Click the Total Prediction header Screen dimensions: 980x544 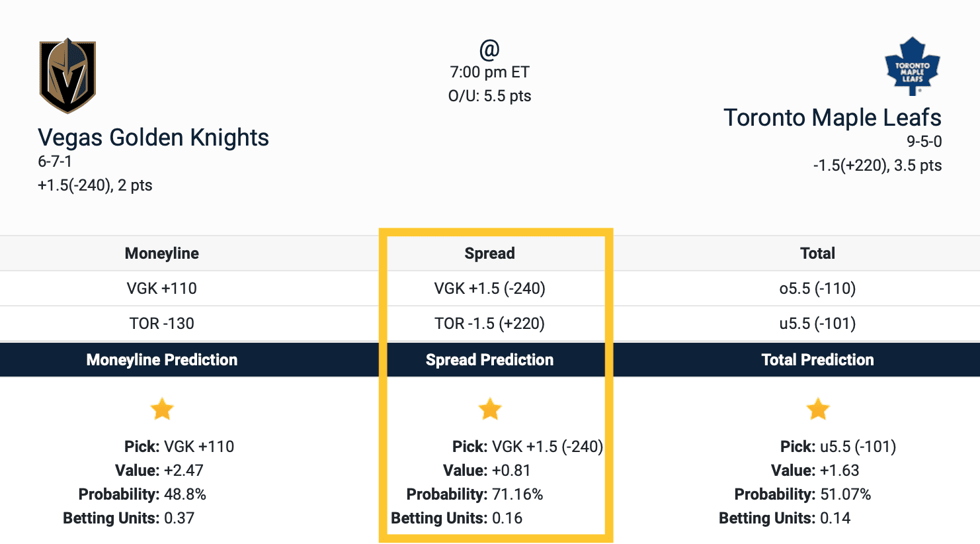818,360
